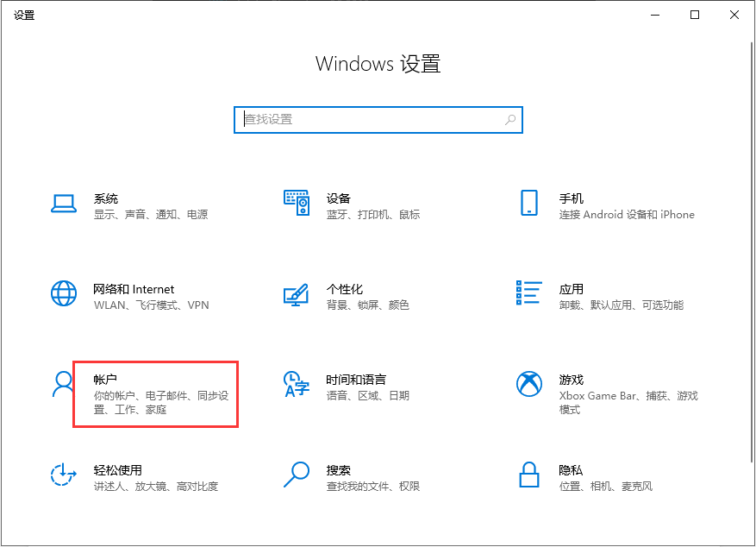Click the 隐私 heading text

[x=571, y=470]
